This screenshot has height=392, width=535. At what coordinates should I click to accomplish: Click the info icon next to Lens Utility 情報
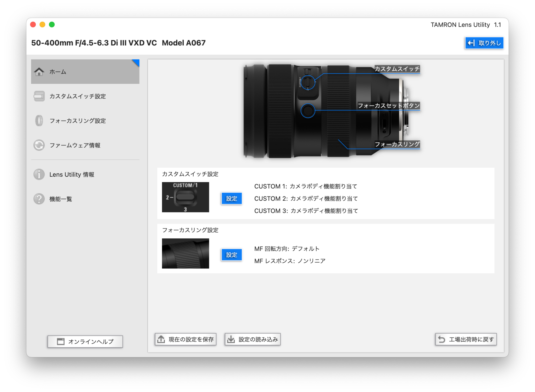[39, 174]
